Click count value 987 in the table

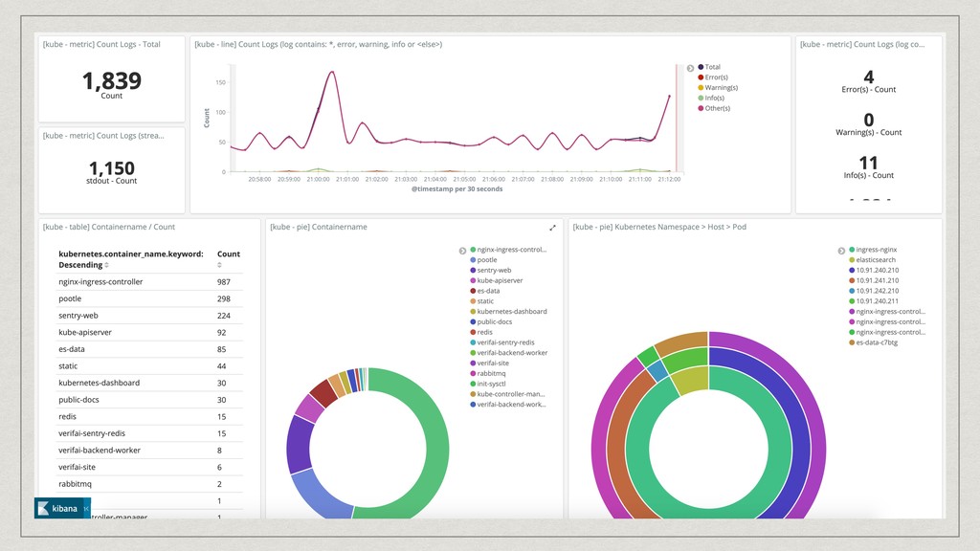tap(224, 282)
